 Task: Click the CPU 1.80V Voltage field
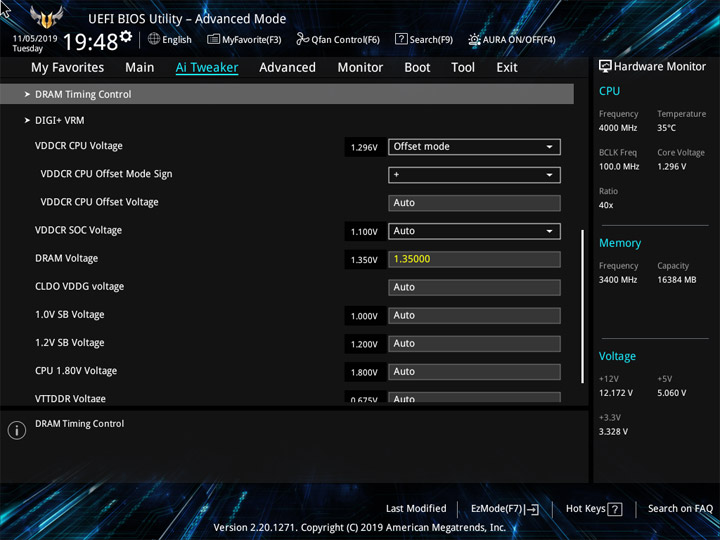click(474, 371)
